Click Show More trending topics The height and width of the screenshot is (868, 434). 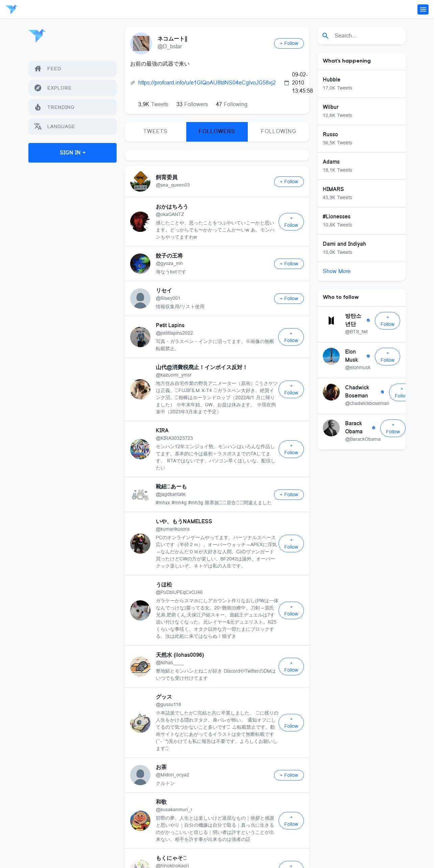point(337,271)
